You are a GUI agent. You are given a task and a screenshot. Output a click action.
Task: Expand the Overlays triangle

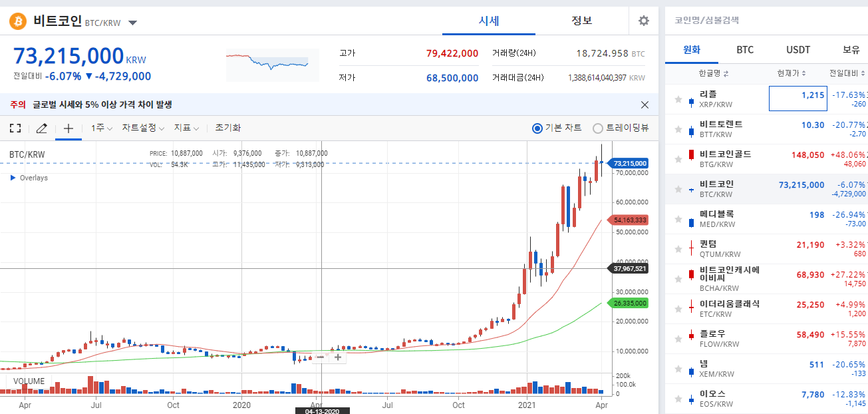click(13, 178)
